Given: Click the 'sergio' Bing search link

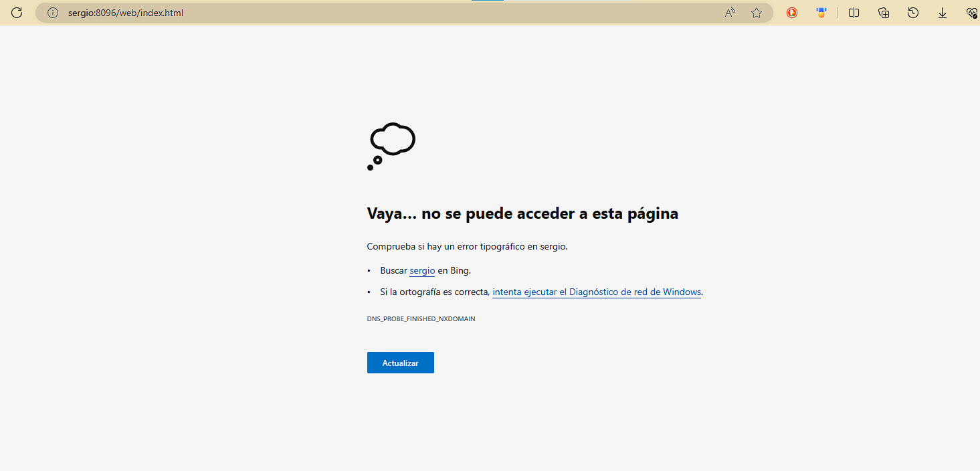Looking at the screenshot, I should 422,271.
